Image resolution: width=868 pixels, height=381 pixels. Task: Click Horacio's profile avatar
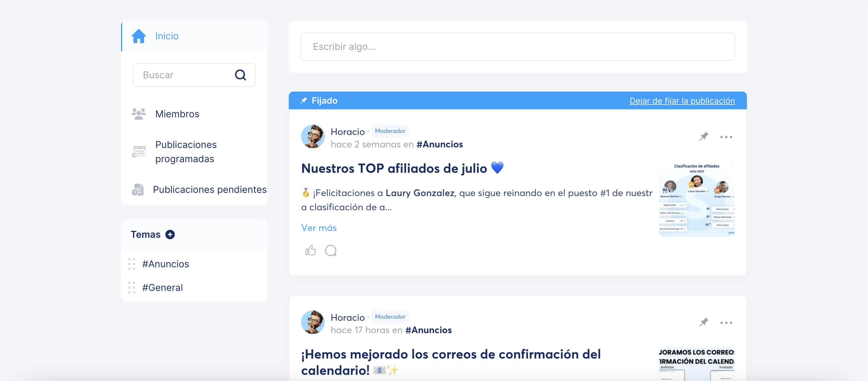click(313, 136)
